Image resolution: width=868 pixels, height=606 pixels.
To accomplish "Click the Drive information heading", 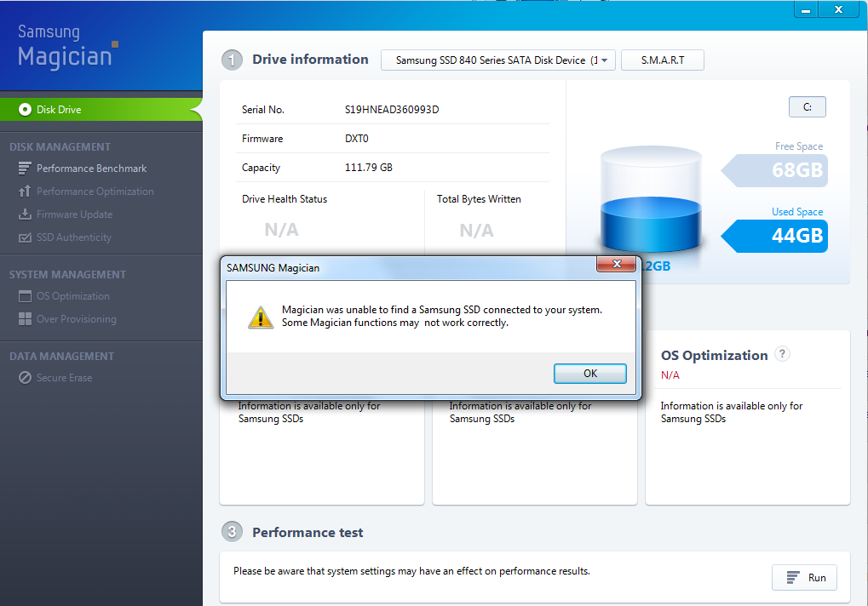I will pos(310,60).
